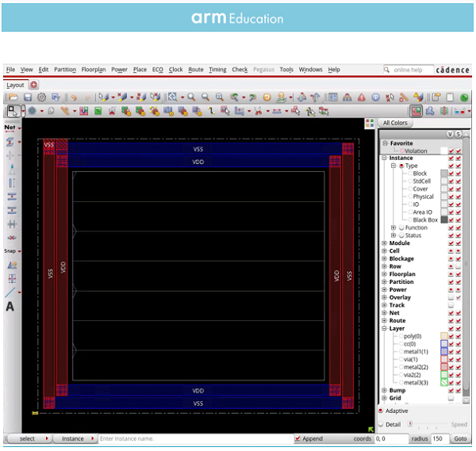Open the Timing menu
Viewport: 476px width, 451px height.
[217, 70]
